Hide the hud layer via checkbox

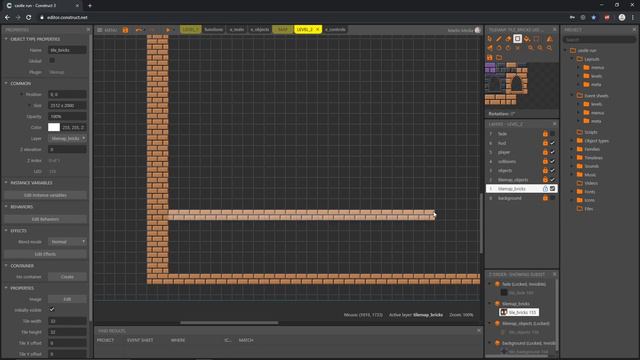(x=552, y=143)
